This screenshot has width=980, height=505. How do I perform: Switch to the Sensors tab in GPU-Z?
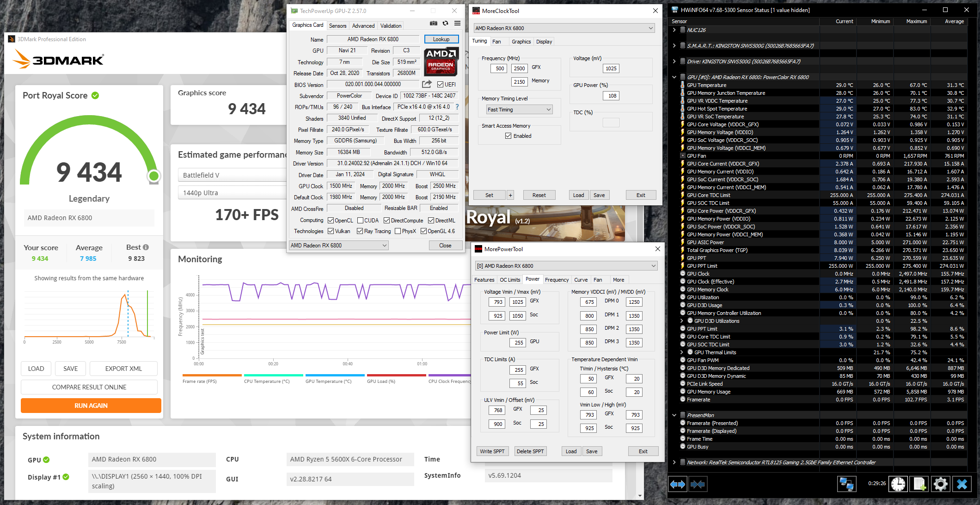tap(337, 26)
